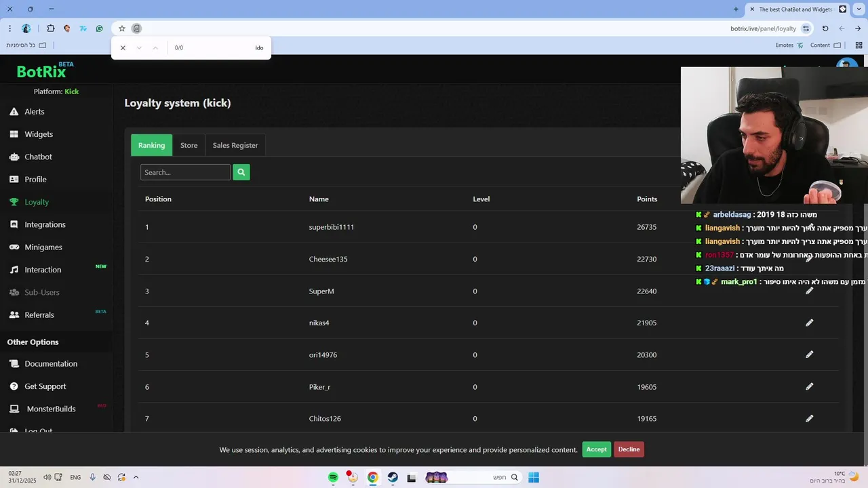Switch to the Store tab

(189, 145)
